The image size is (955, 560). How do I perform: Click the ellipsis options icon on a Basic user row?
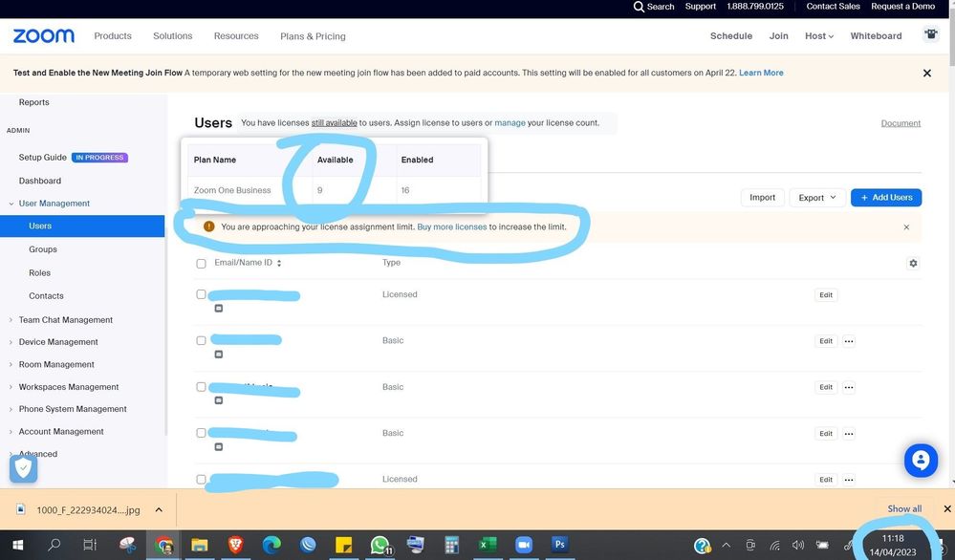pyautogui.click(x=848, y=340)
